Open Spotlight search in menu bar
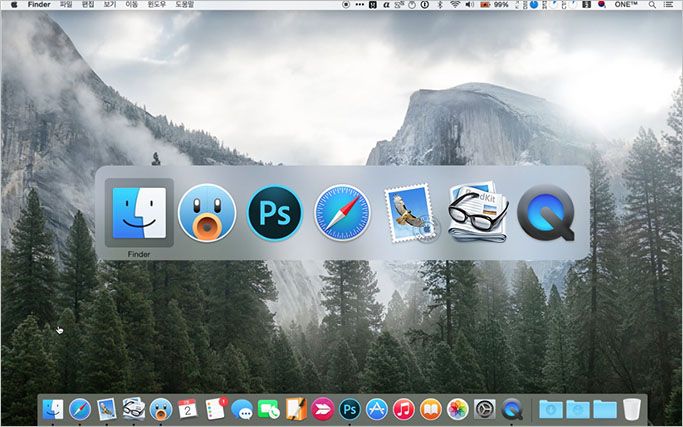 point(652,4)
